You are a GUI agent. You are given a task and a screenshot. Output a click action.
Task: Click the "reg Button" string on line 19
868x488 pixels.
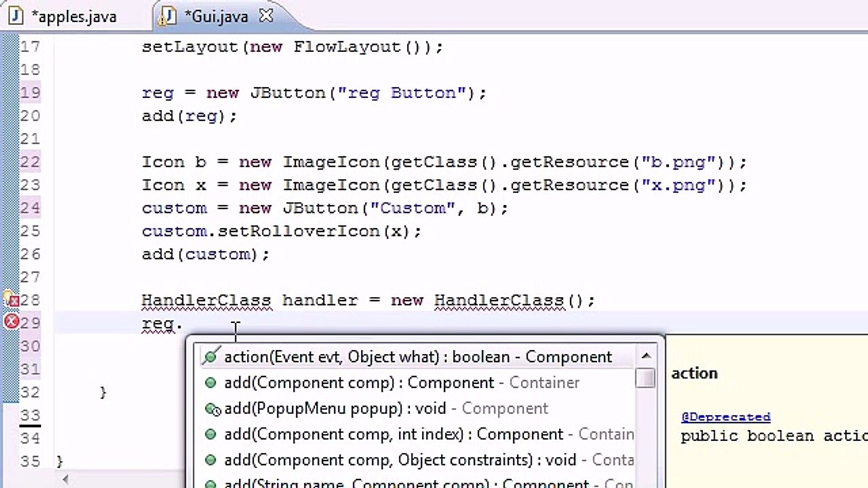(402, 93)
